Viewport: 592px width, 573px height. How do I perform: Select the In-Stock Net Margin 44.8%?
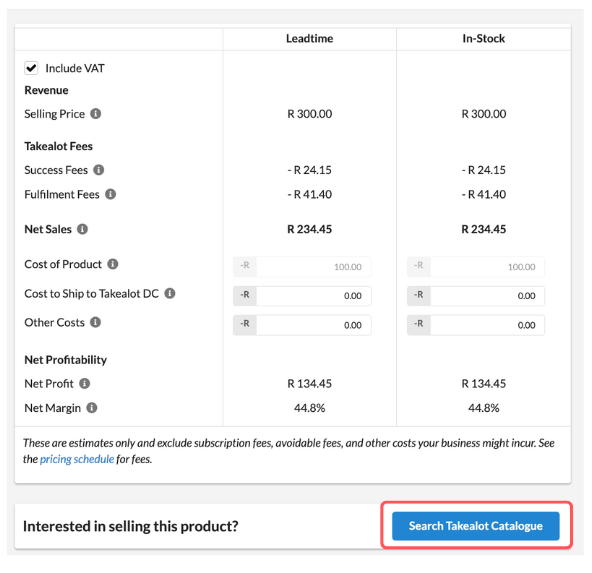(484, 408)
